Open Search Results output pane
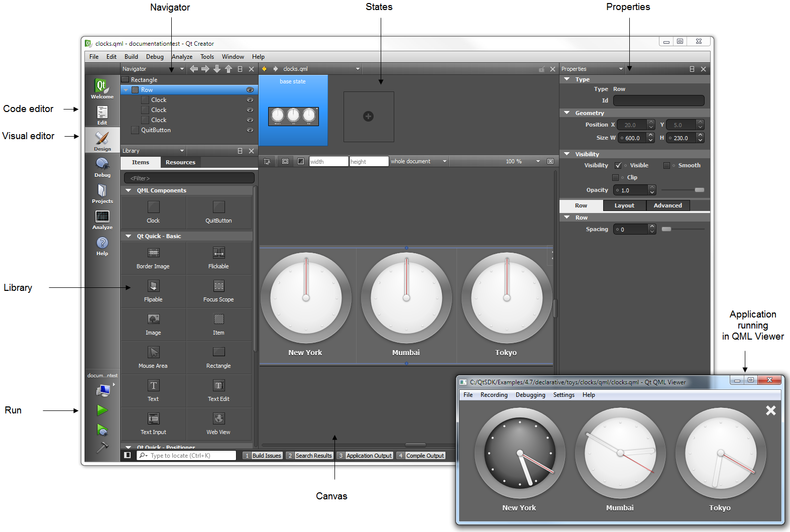790x532 pixels. tap(309, 456)
